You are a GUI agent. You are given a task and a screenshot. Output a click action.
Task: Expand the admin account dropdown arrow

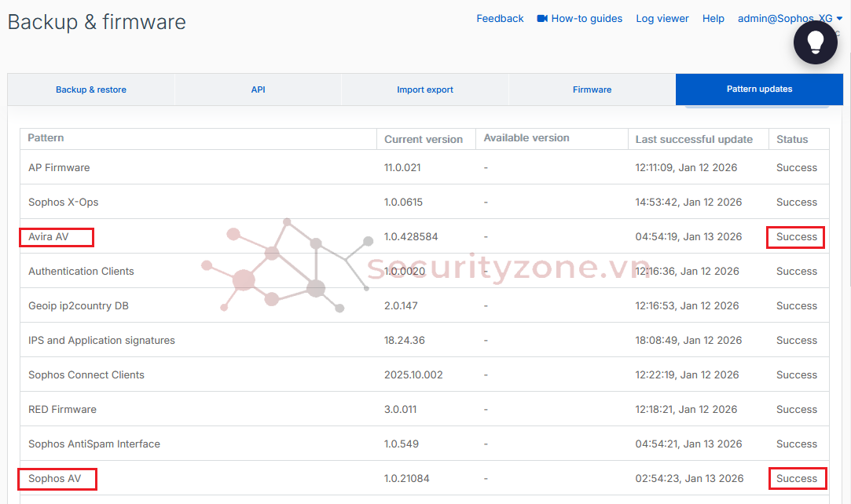[839, 18]
